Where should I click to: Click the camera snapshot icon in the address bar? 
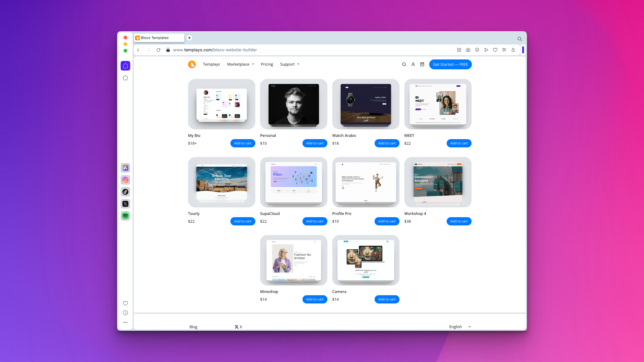[468, 50]
